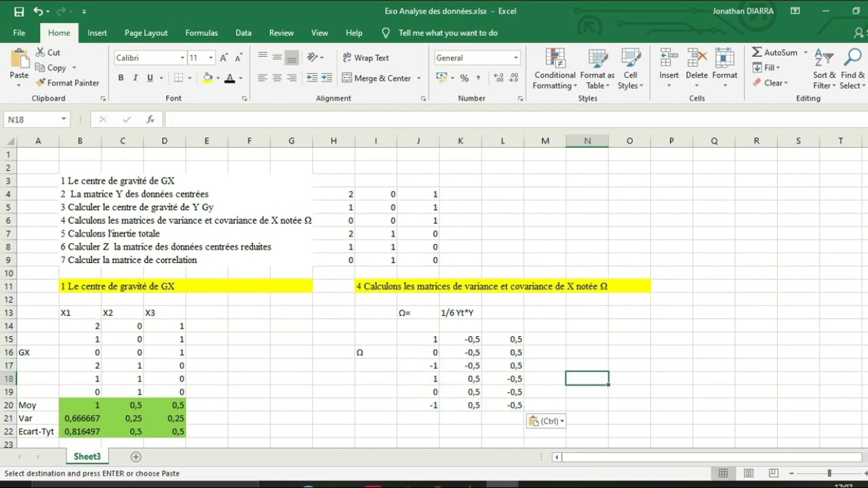Switch to Page Break Preview view
Viewport: 868px width, 488px height.
(774, 473)
